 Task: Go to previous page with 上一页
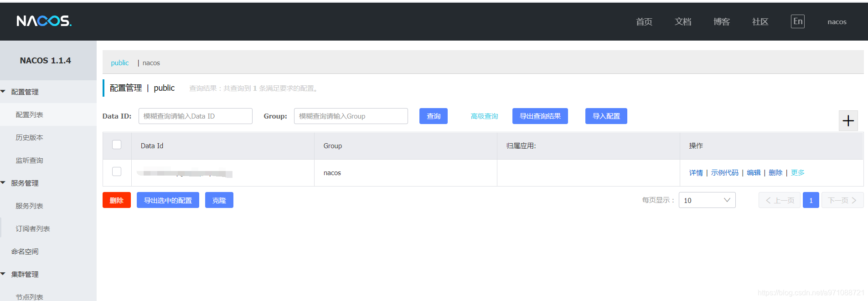pyautogui.click(x=779, y=200)
